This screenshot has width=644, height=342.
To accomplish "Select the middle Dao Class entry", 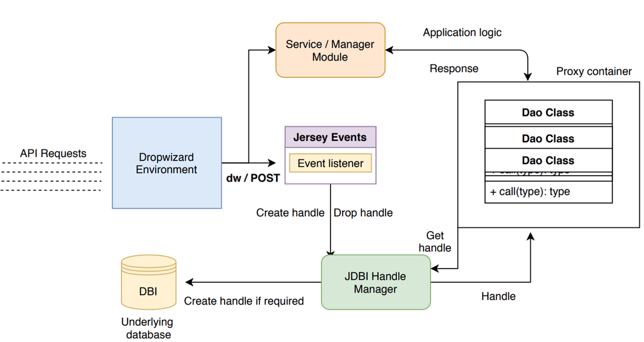I will pos(548,138).
